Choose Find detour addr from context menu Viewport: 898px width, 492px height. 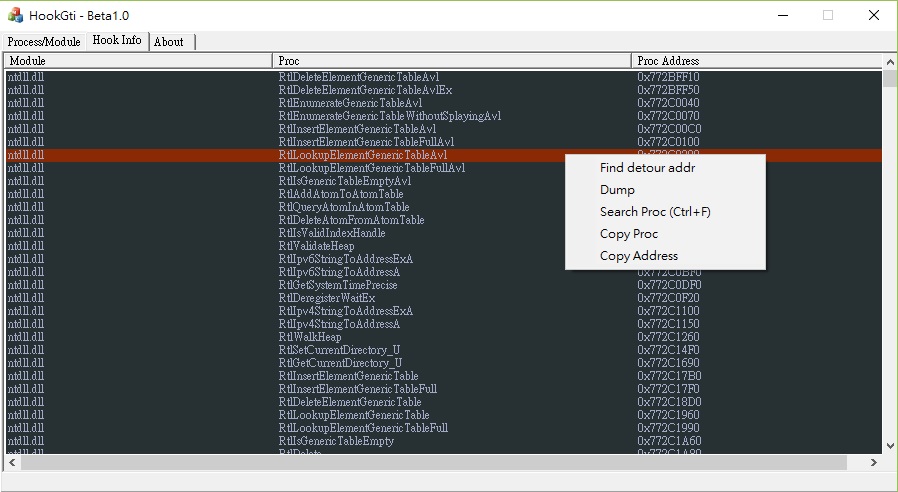665,168
